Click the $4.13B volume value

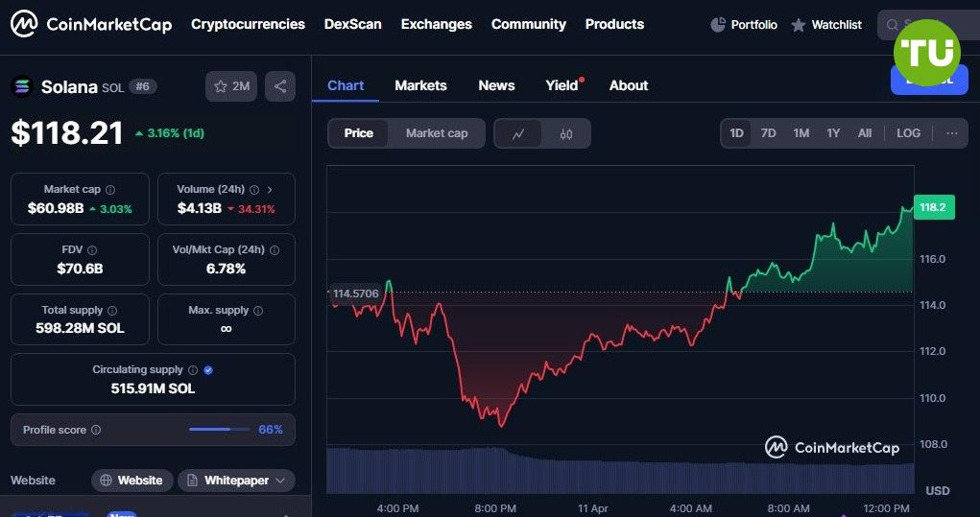[200, 208]
